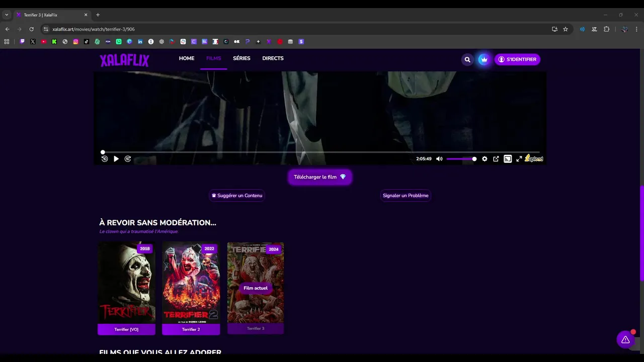Viewport: 644px width, 362px height.
Task: Open the Chrome extensions puzzle icon
Action: click(607, 29)
